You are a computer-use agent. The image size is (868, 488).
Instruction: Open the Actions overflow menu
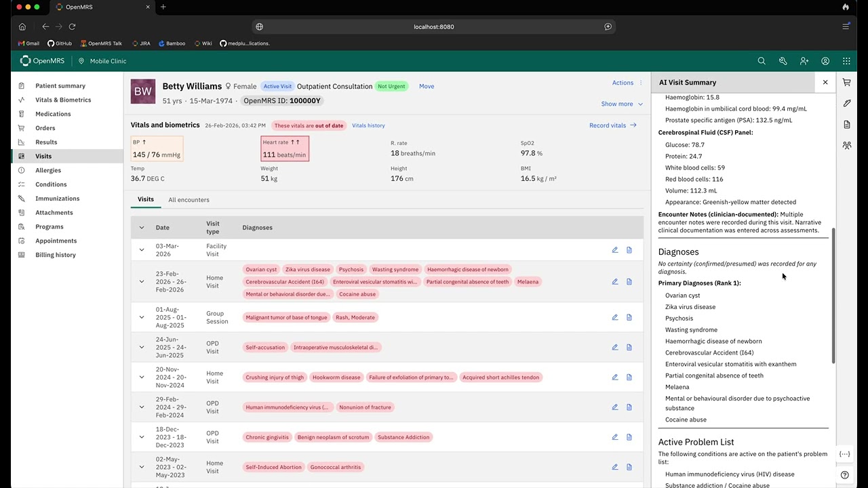[x=627, y=83]
